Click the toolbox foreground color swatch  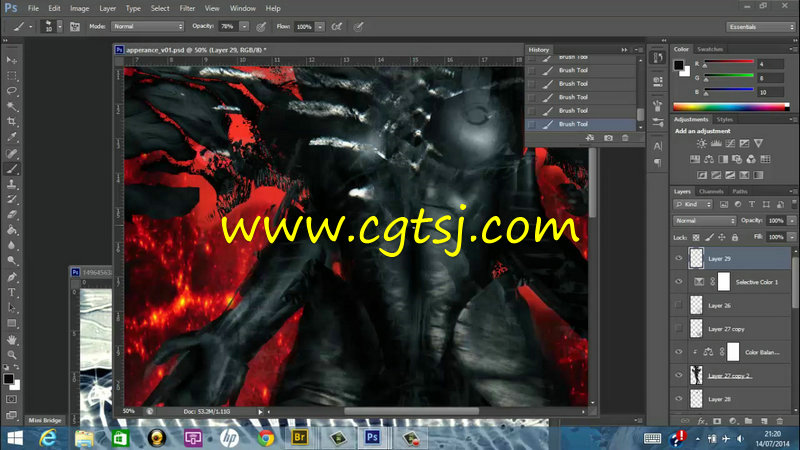[x=8, y=379]
